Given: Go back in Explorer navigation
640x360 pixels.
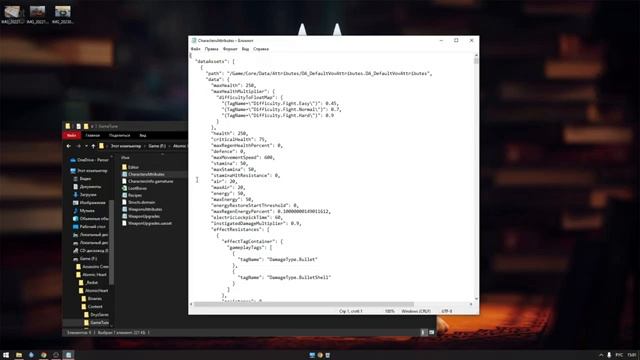Looking at the screenshot, I should [69, 146].
